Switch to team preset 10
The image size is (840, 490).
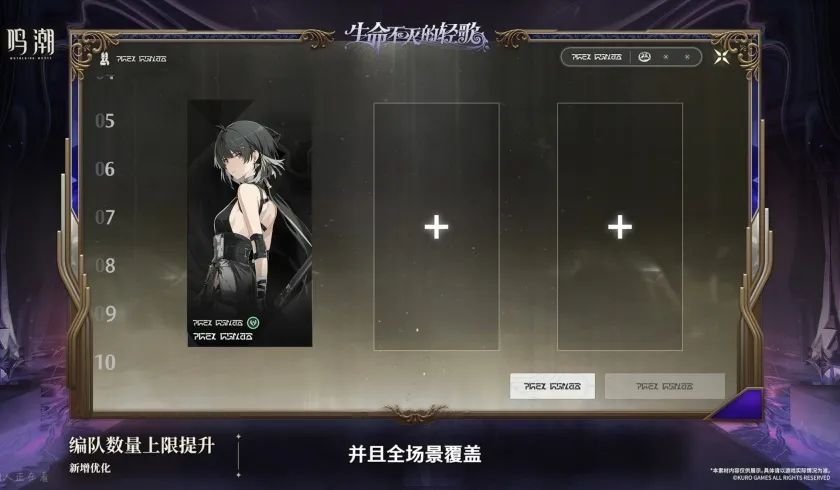(105, 363)
